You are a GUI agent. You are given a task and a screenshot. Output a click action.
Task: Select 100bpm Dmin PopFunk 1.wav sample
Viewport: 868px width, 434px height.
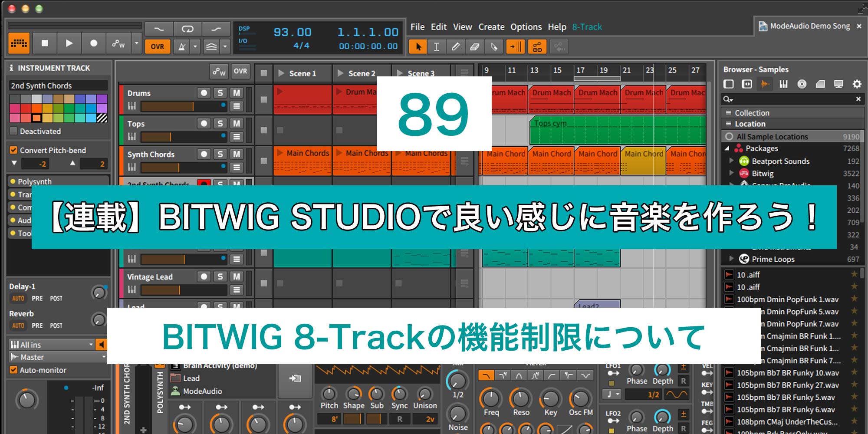pos(788,299)
